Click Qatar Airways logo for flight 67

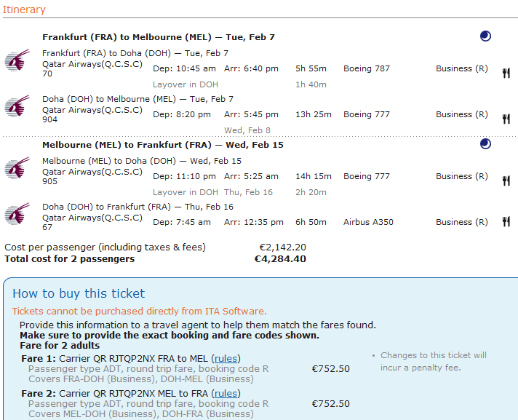17,215
